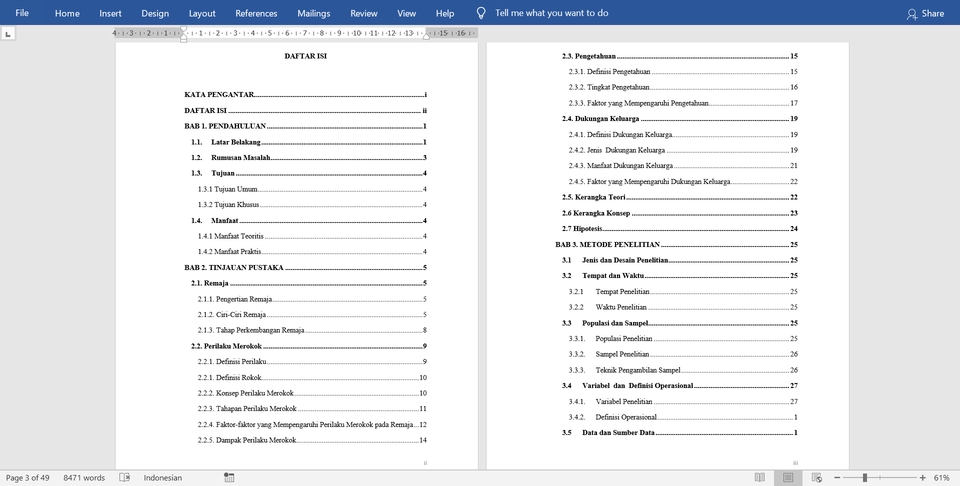Switch to the Home tab
The width and height of the screenshot is (960, 486).
pos(67,13)
